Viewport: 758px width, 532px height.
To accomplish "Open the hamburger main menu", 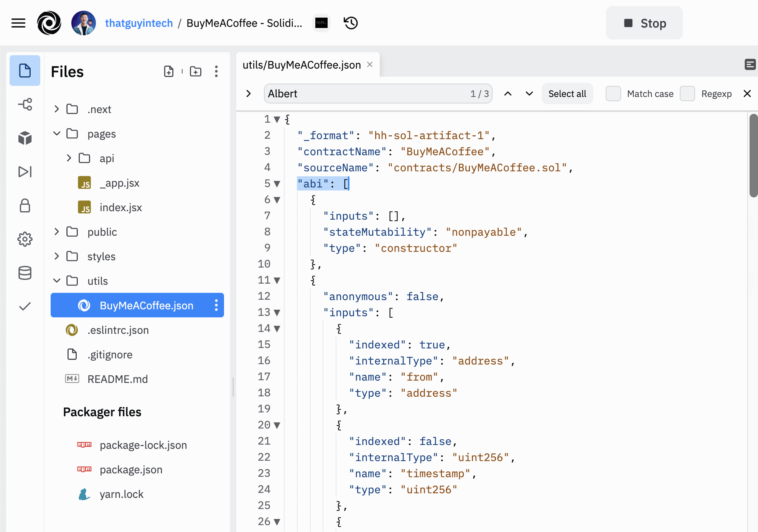I will [18, 23].
